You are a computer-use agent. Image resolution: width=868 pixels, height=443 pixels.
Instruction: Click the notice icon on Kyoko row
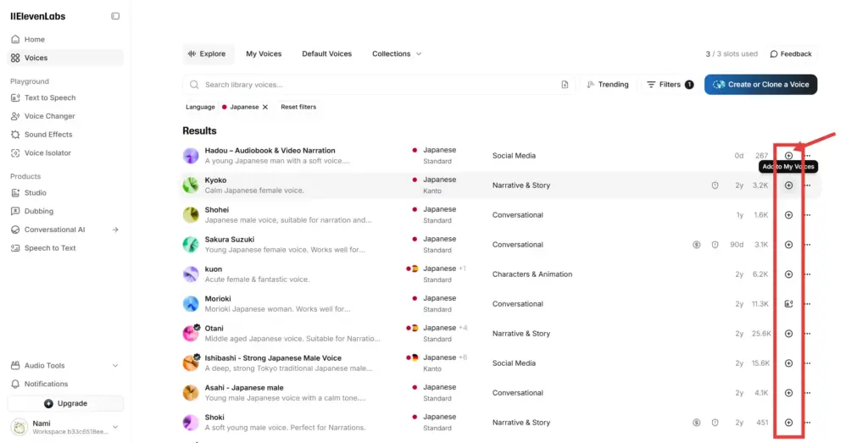tap(715, 186)
